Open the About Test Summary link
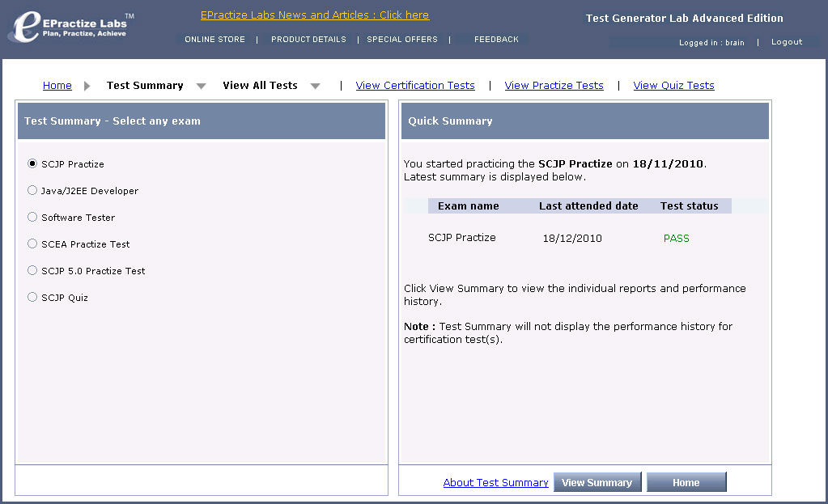 496,482
